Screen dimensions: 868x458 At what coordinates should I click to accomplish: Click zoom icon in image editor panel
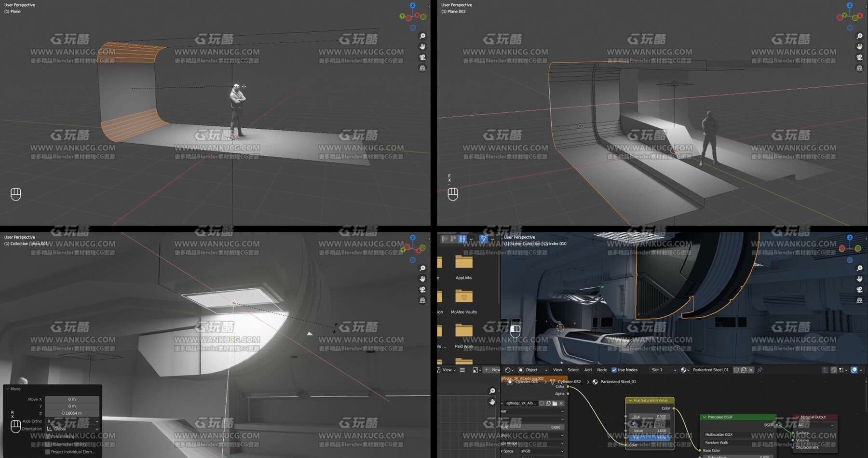point(492,391)
